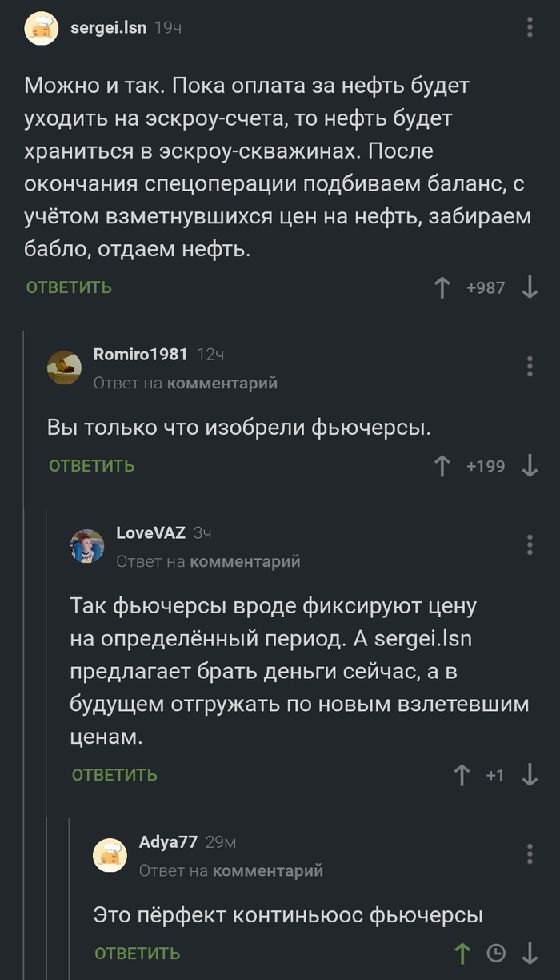The image size is (560, 980).
Task: Open options menu for Adya77's comment
Action: 530,853
